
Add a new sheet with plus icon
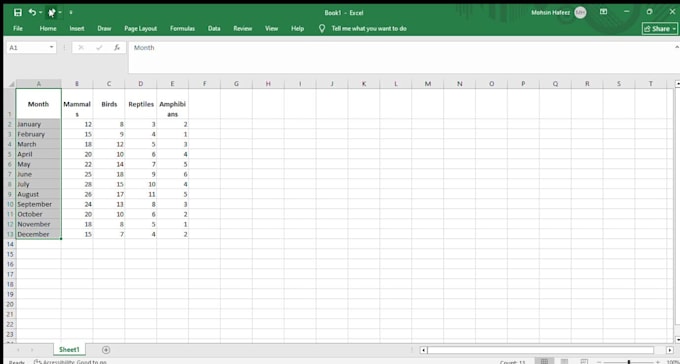(106, 350)
